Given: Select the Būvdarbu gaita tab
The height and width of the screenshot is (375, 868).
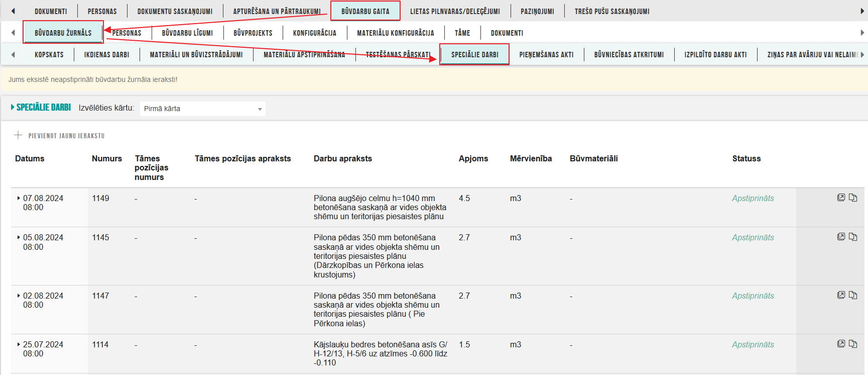Looking at the screenshot, I should 365,11.
